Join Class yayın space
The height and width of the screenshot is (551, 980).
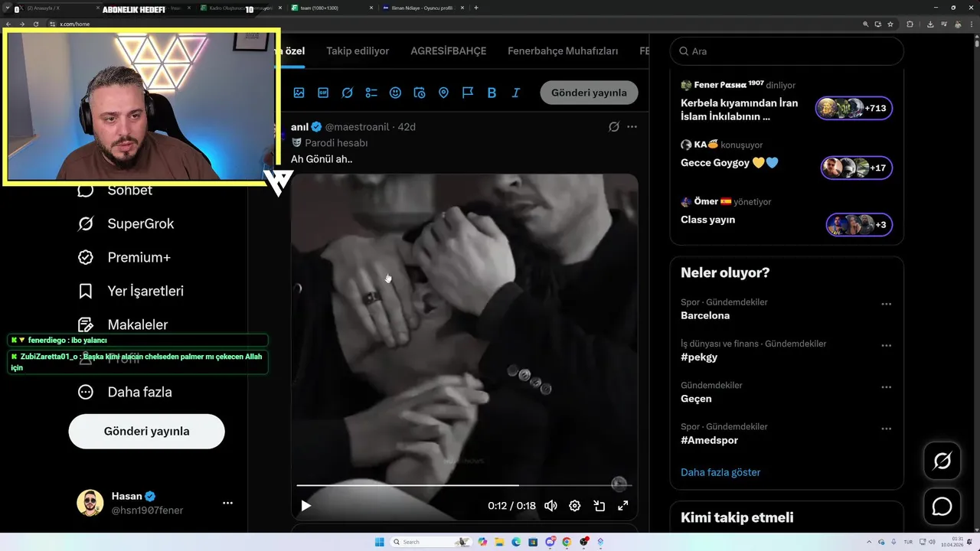(707, 220)
